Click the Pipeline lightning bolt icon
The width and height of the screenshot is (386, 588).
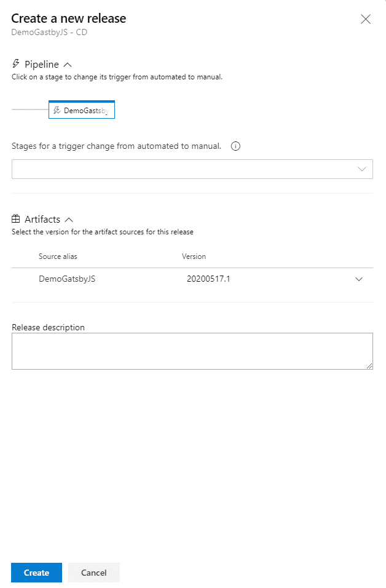[x=16, y=64]
